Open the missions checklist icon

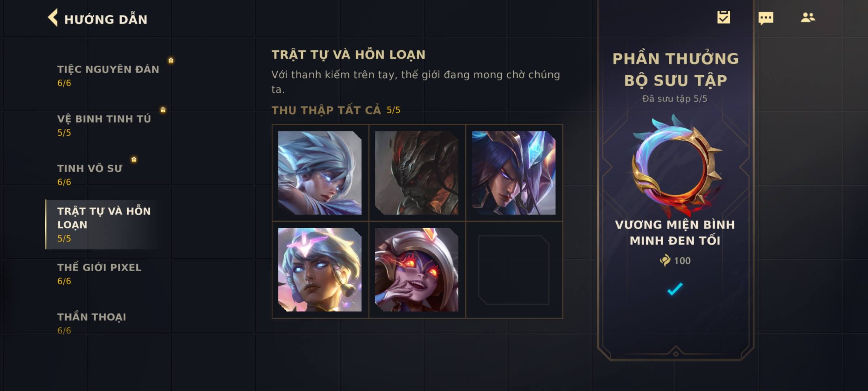click(x=724, y=17)
